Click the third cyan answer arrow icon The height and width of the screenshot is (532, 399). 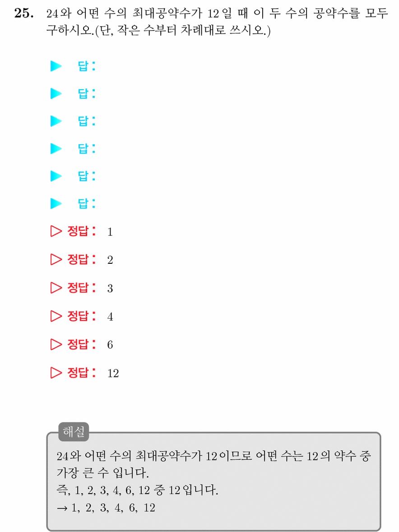(x=56, y=121)
